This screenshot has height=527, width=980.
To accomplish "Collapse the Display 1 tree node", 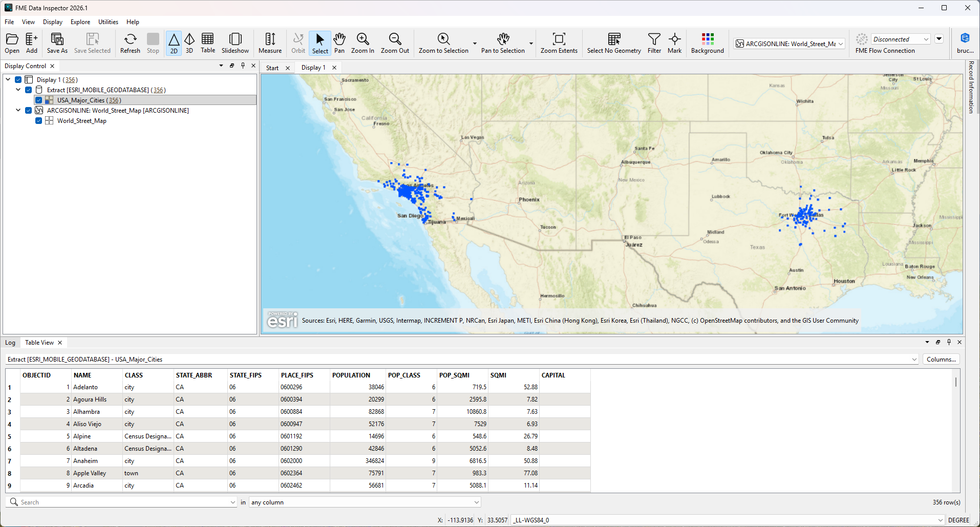I will pos(8,79).
